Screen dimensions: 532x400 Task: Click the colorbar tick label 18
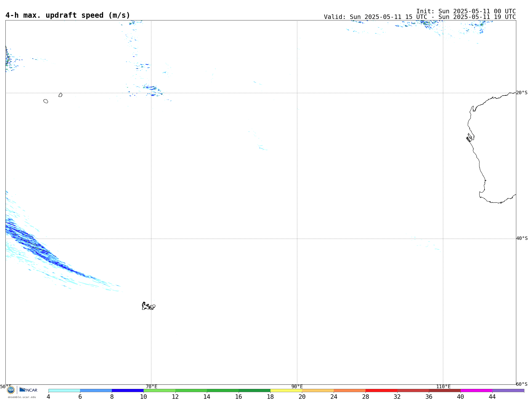270,397
